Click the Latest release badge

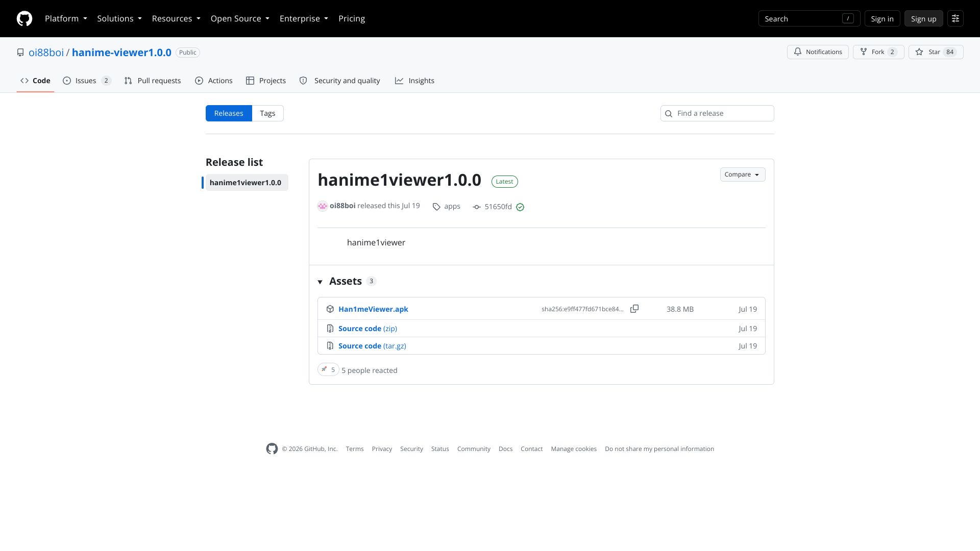(505, 182)
